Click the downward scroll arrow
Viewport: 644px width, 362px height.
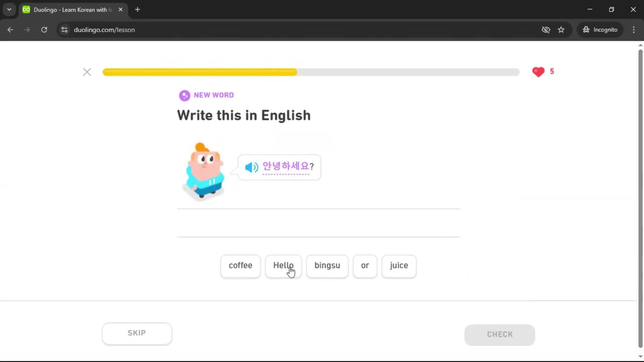click(x=640, y=356)
